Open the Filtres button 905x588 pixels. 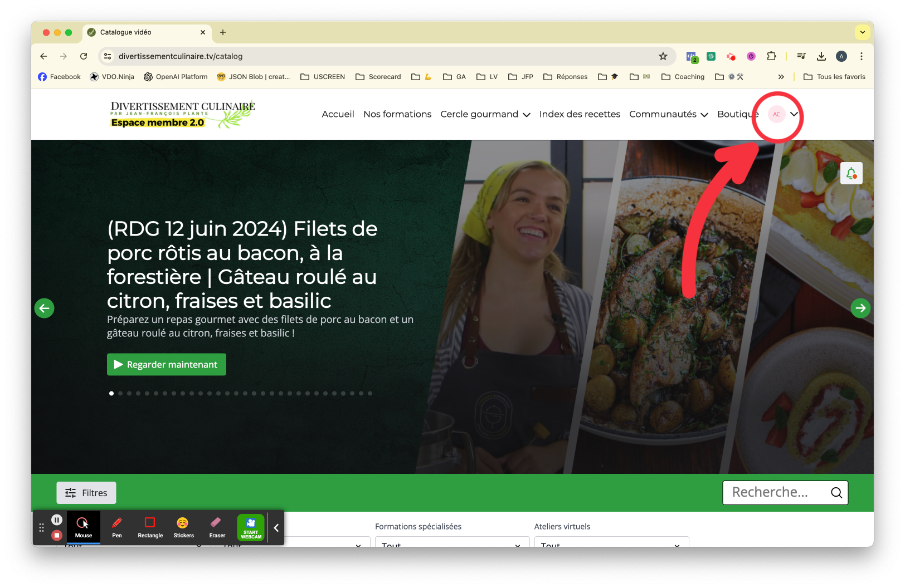click(86, 493)
